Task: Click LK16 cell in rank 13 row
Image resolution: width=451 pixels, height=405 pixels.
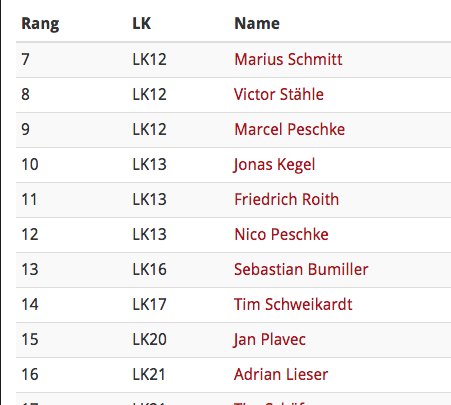Action: click(149, 270)
